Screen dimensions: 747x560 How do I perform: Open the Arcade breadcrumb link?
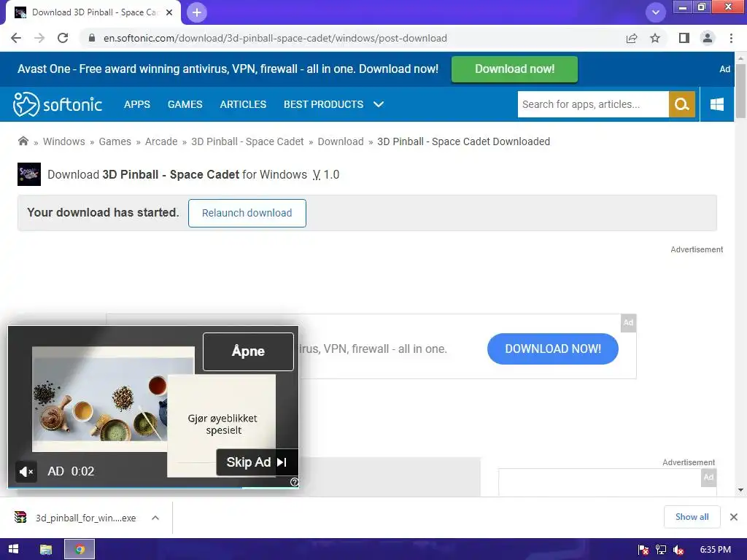(x=161, y=141)
